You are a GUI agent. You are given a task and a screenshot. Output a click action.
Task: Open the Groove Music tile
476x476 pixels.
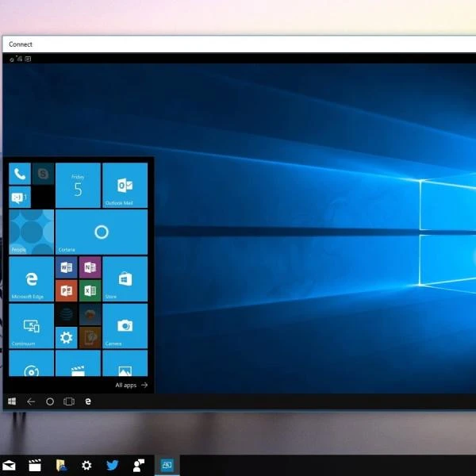coord(32,363)
